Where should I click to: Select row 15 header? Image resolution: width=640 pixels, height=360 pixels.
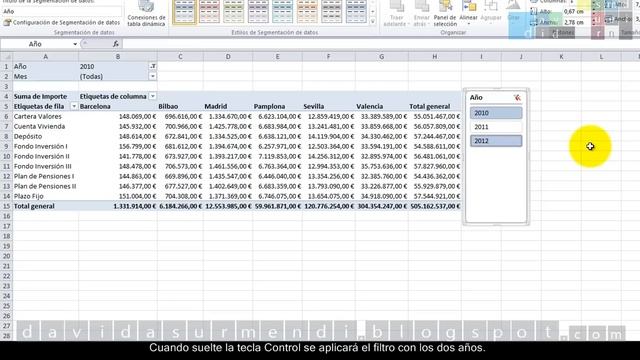coord(6,206)
